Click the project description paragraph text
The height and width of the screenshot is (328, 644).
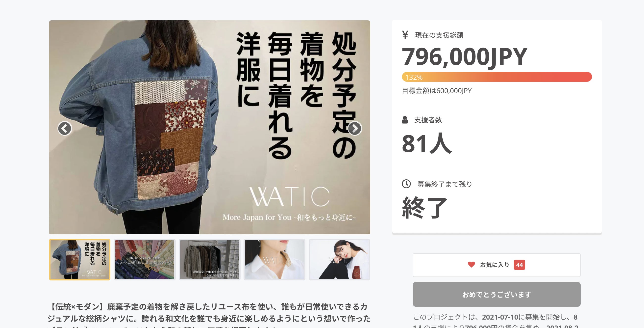[209, 316]
